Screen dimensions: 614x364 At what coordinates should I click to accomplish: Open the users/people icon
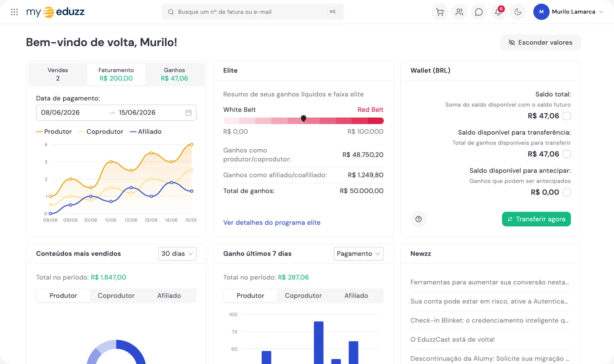point(459,12)
